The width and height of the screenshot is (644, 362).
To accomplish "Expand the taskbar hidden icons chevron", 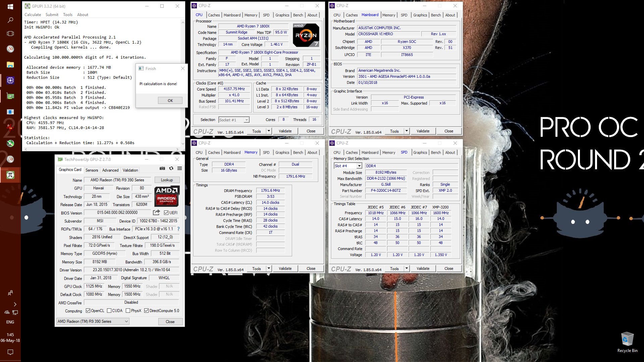I will click(x=15, y=304).
